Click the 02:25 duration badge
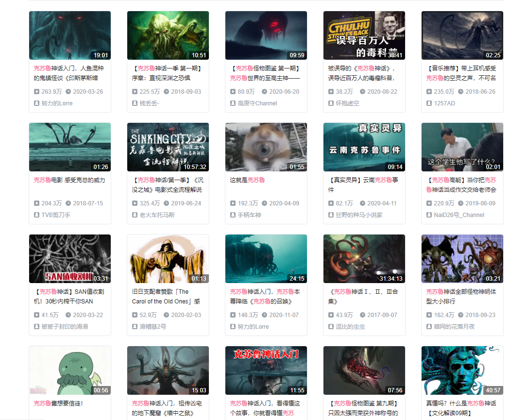The image size is (509, 420). pyautogui.click(x=493, y=55)
